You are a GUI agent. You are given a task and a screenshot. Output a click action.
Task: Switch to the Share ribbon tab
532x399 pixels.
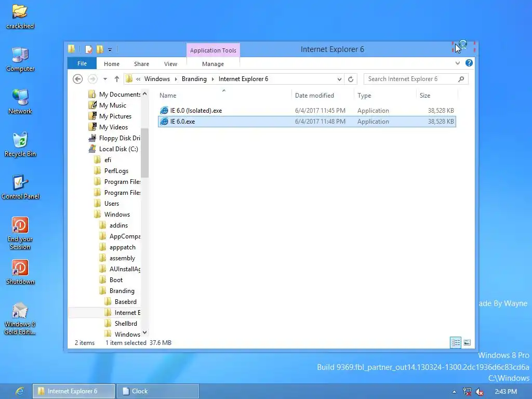pos(141,64)
